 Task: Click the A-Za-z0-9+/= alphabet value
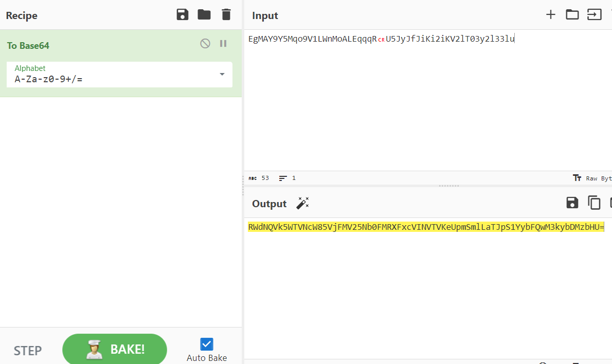(x=48, y=79)
